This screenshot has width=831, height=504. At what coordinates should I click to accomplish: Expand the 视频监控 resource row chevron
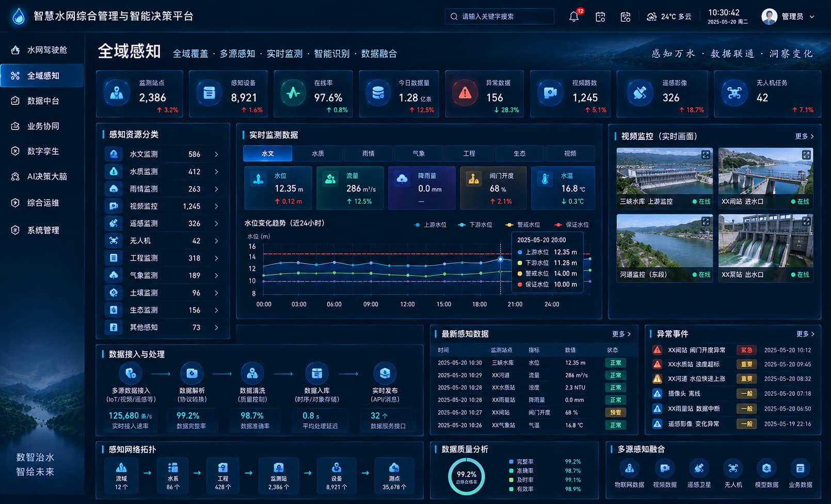216,206
